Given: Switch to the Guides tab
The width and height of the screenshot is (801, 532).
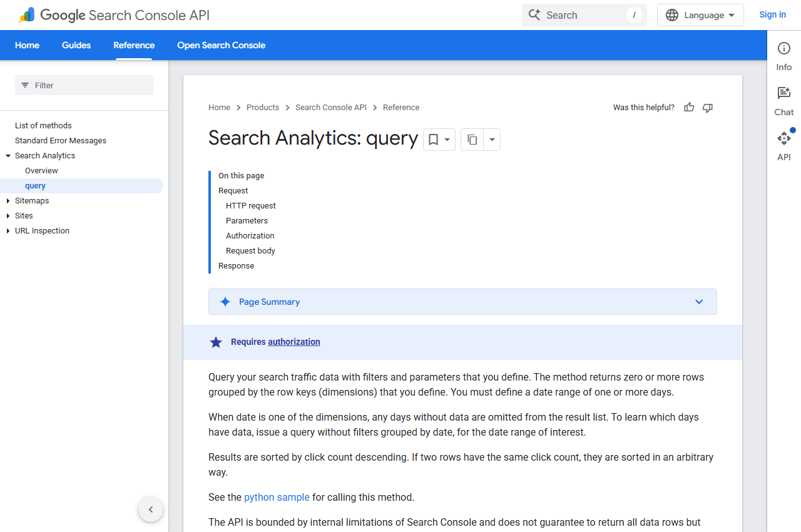Looking at the screenshot, I should [76, 45].
